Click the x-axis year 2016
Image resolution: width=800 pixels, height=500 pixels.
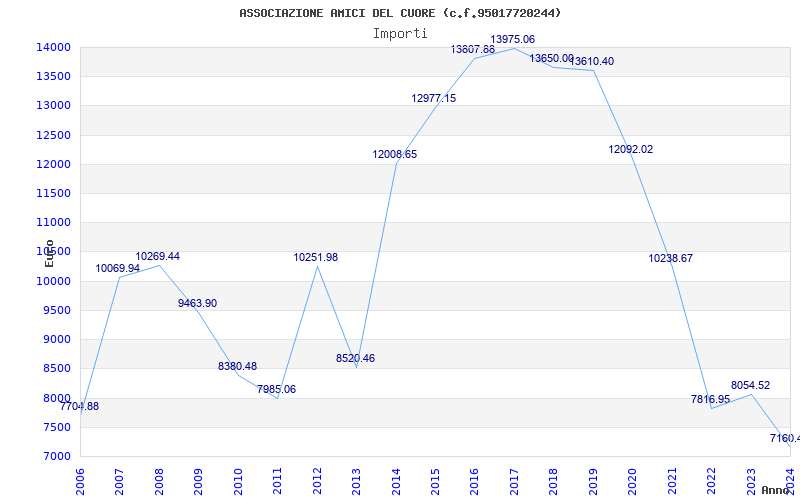[x=474, y=482]
